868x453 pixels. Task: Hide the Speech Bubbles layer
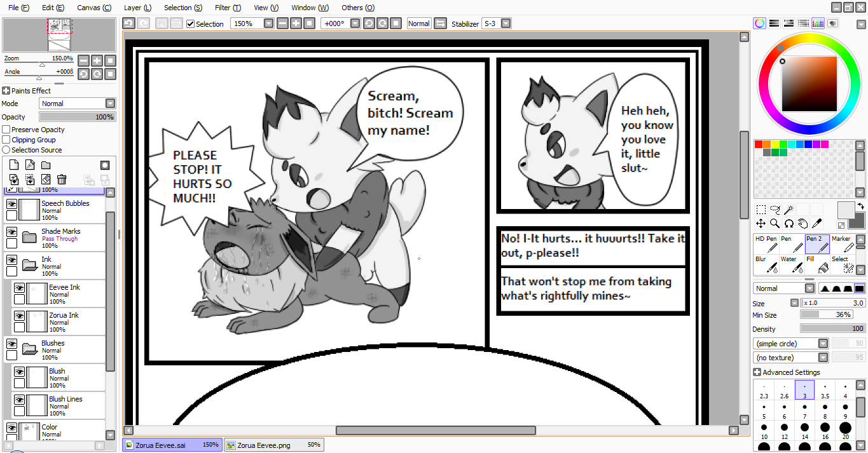coord(11,204)
